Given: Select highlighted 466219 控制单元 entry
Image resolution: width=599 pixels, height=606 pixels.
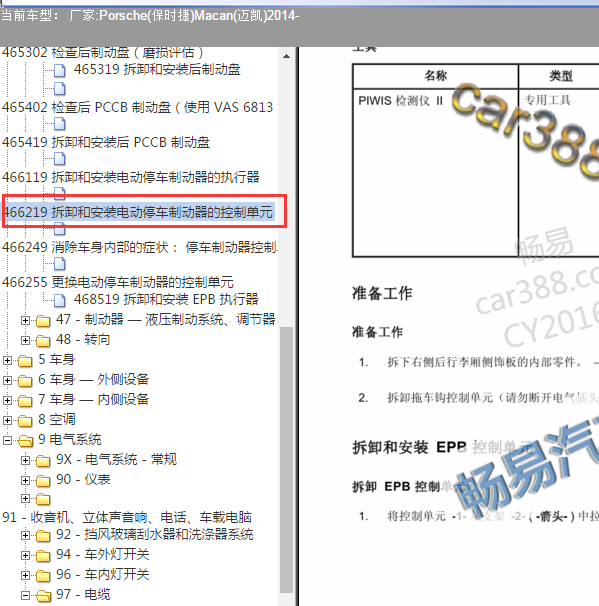Looking at the screenshot, I should pyautogui.click(x=138, y=212).
